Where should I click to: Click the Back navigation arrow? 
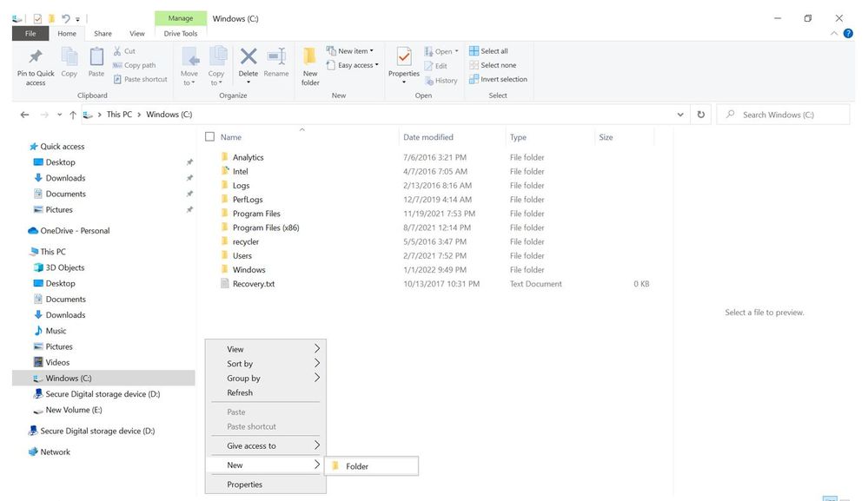25,115
